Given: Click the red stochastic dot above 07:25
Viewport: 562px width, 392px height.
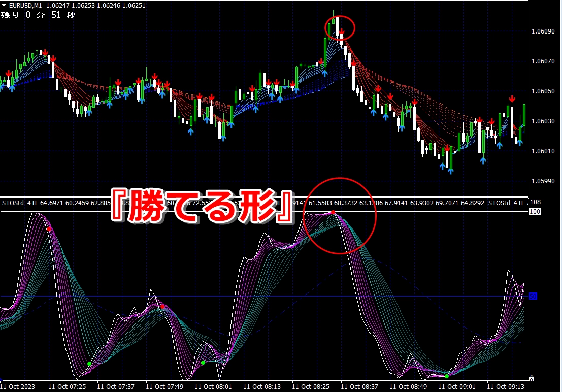Looking at the screenshot, I should click(49, 229).
